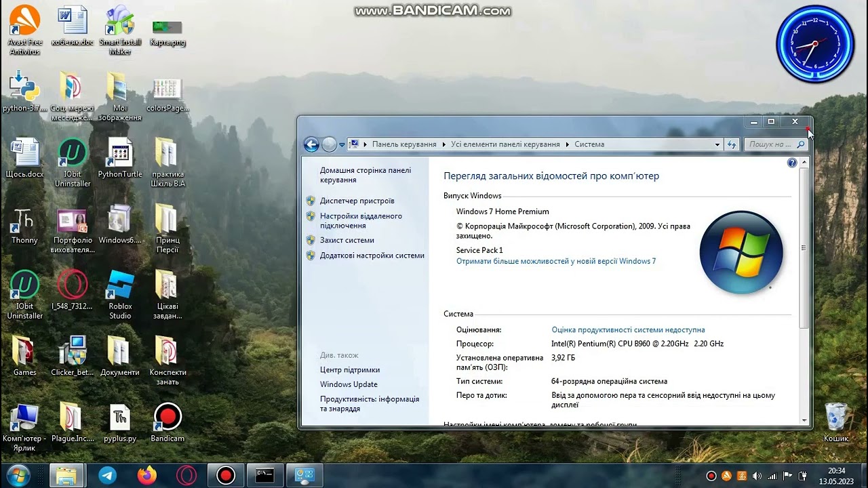
Task: Click the taskbar clock showing 20:34
Action: coord(836,475)
